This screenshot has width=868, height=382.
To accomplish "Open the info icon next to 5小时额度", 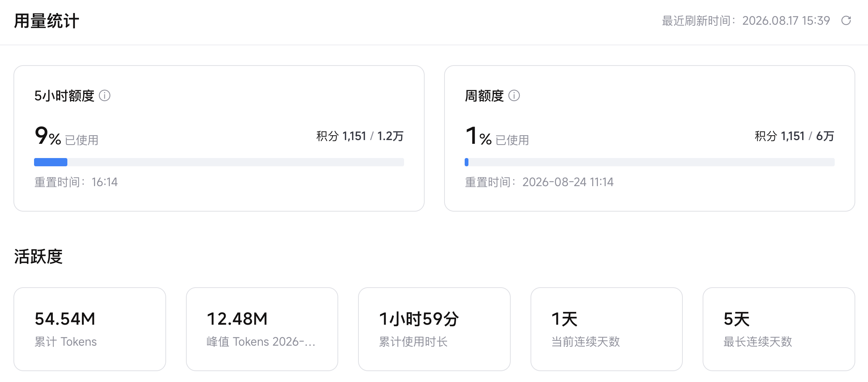I will pos(104,96).
